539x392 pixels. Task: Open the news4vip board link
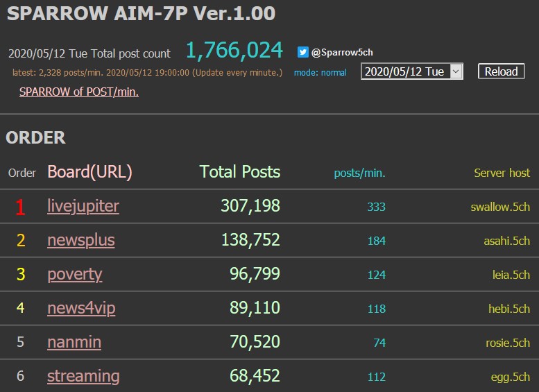click(81, 308)
